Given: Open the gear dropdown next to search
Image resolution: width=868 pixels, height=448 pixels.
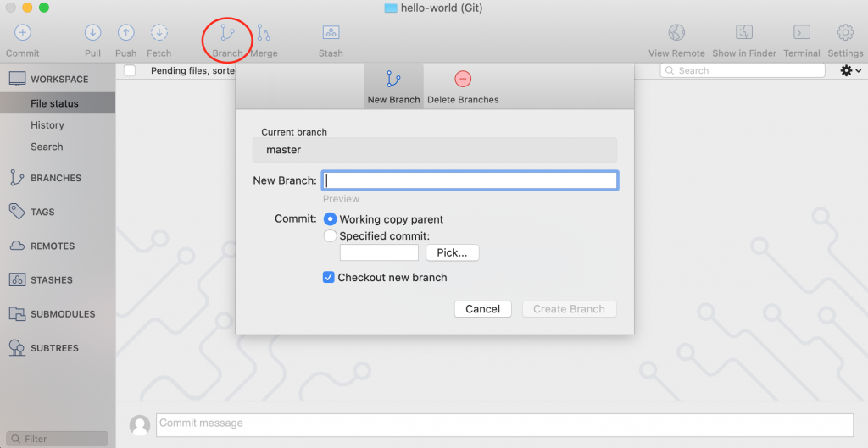Looking at the screenshot, I should [849, 71].
